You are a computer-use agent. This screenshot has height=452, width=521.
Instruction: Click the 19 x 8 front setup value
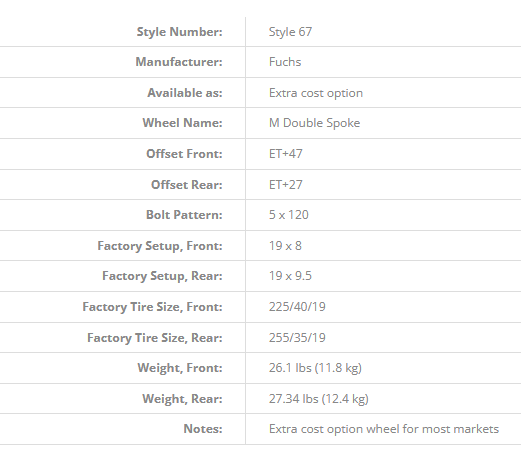[x=285, y=246]
